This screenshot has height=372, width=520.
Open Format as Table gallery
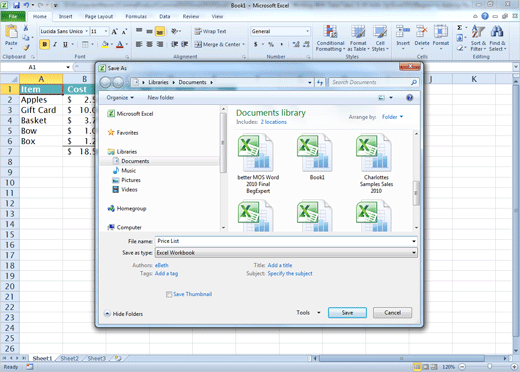pyautogui.click(x=358, y=38)
